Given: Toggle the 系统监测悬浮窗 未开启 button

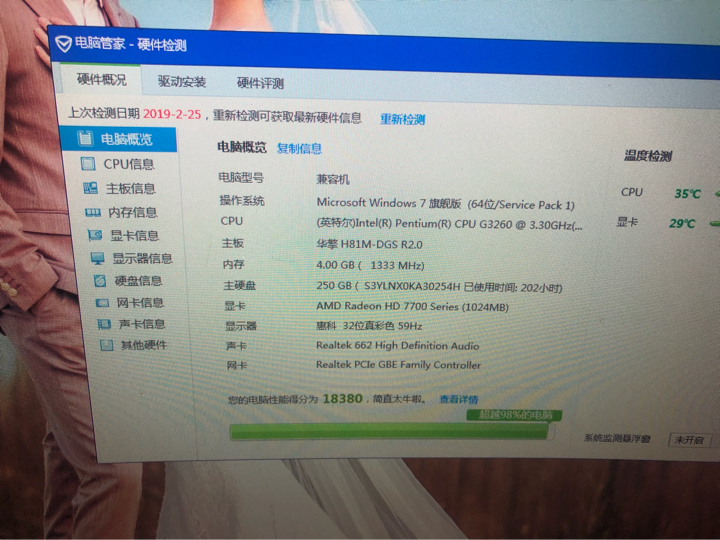Looking at the screenshot, I should point(690,440).
